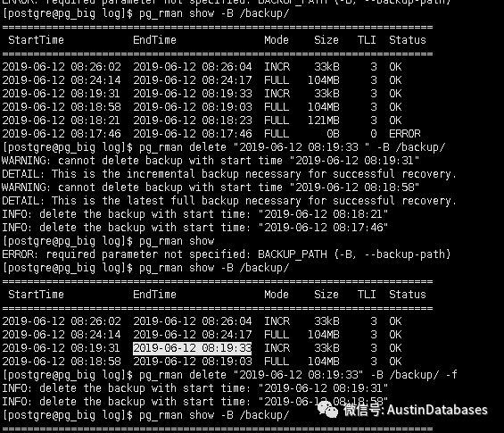Click the WeChat logo icon in watermark

click(x=327, y=409)
